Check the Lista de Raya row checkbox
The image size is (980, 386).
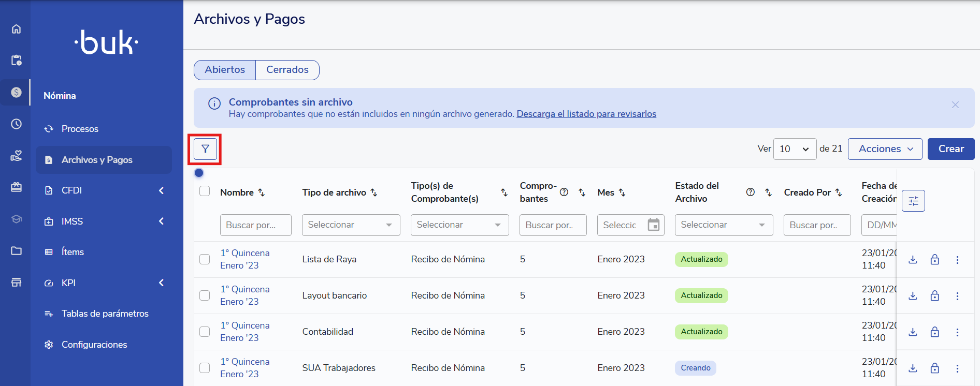pyautogui.click(x=205, y=259)
